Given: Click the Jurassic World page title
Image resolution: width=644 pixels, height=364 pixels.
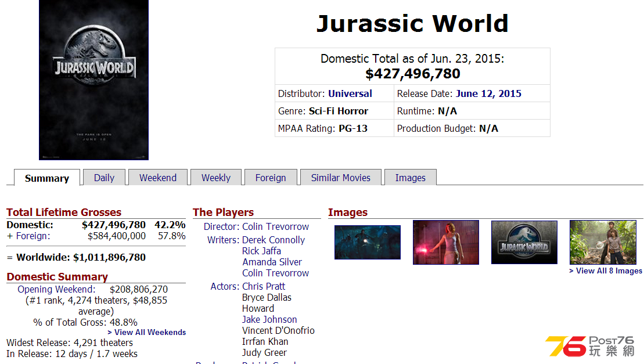Looking at the screenshot, I should 412,23.
